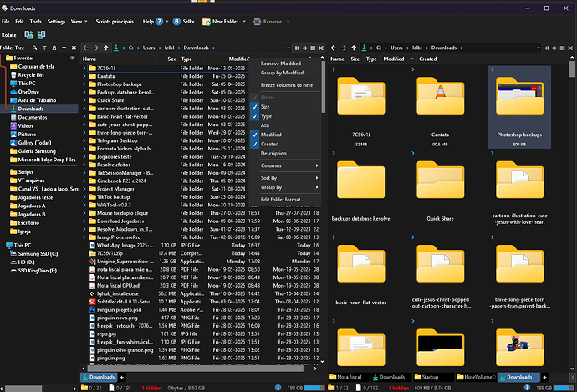
Task: Enable the Attr column in the menu
Action: coord(265,125)
